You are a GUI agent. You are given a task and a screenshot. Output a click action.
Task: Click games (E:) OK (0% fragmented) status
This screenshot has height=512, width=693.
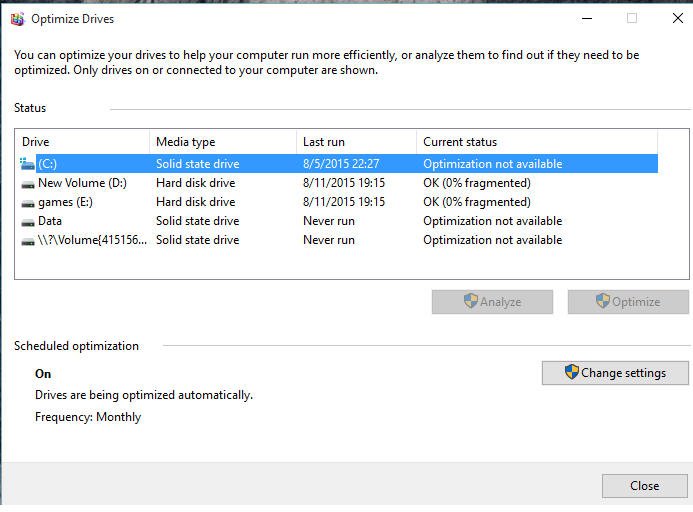click(x=476, y=202)
